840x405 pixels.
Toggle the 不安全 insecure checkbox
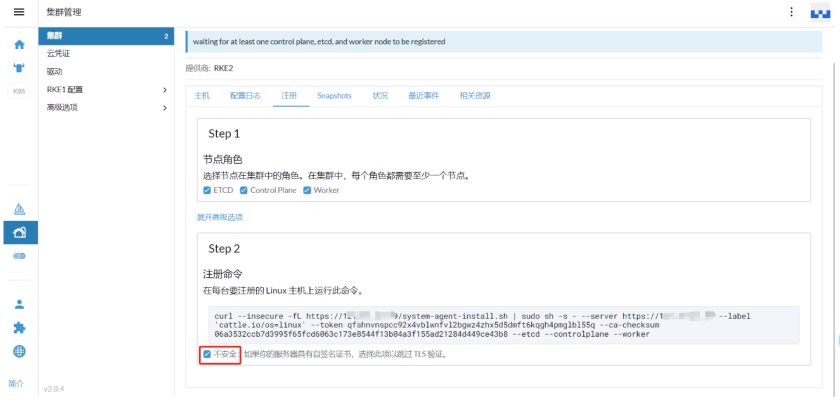pos(207,354)
